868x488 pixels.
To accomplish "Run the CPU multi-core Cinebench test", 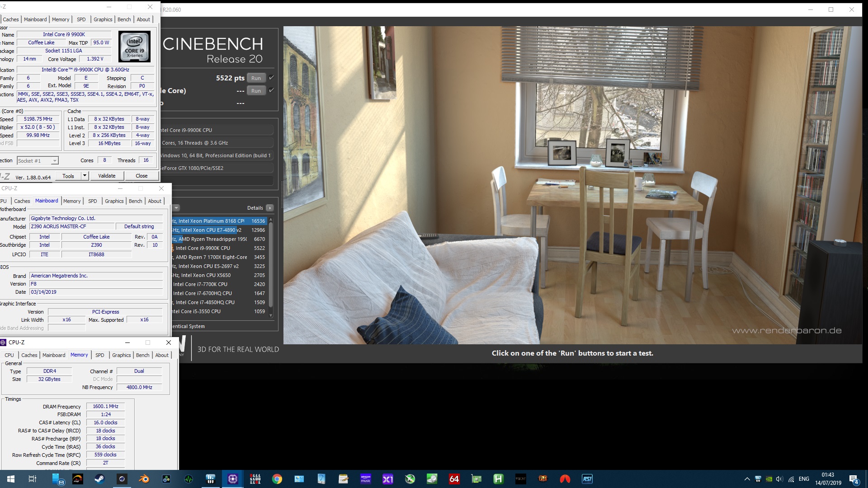I will click(256, 78).
